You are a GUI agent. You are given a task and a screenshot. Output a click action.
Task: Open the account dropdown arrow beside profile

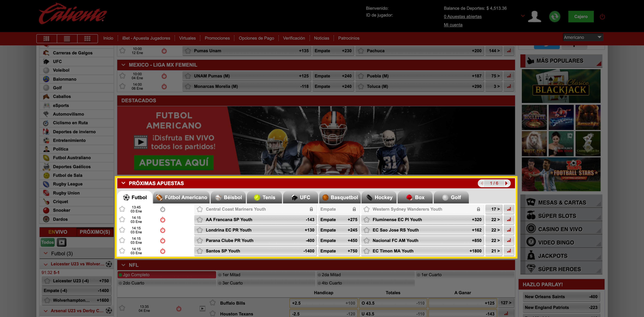click(x=522, y=16)
